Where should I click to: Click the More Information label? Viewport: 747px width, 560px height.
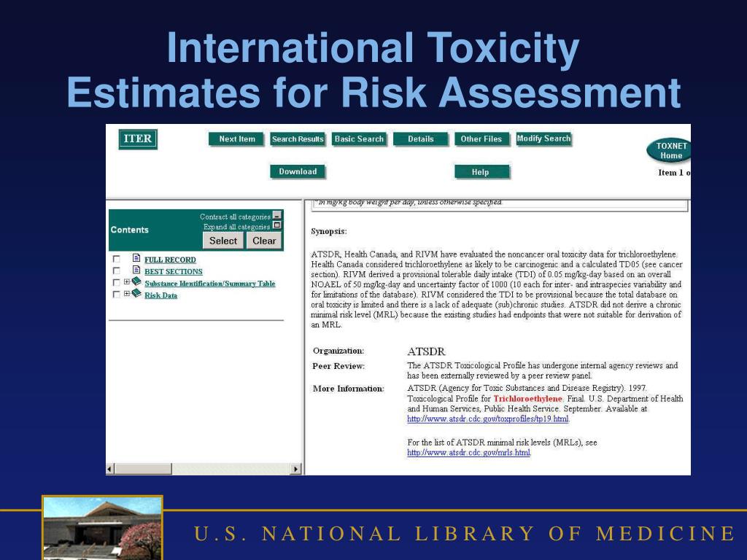[x=348, y=389]
